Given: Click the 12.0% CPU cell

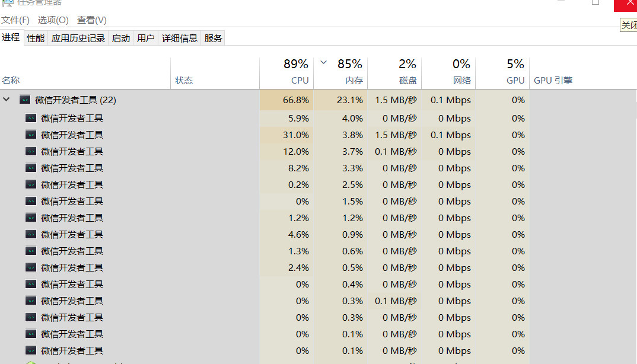Looking at the screenshot, I should (x=286, y=152).
